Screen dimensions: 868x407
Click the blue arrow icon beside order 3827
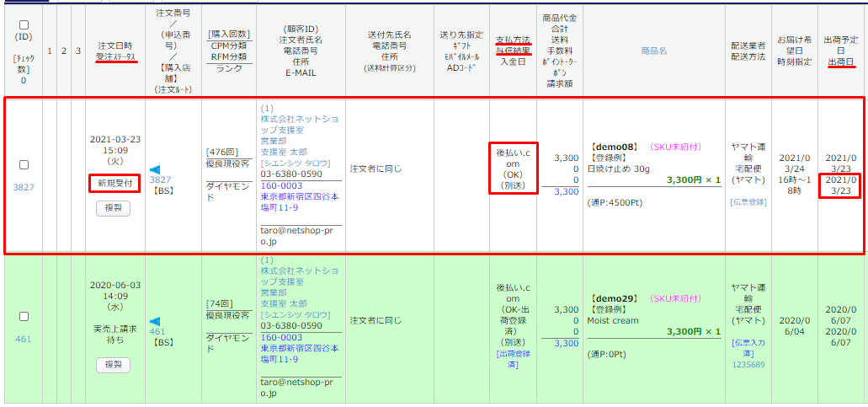click(x=156, y=169)
